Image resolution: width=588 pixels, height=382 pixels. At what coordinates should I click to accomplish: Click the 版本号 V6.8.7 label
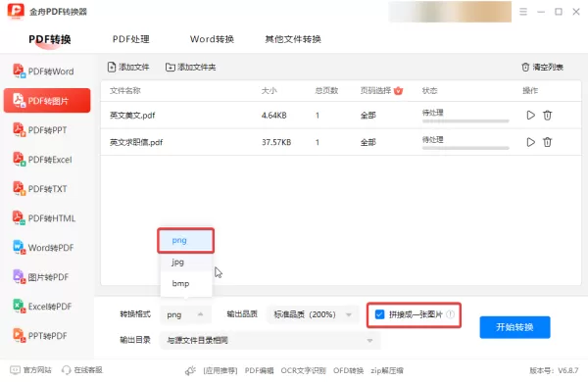554,370
